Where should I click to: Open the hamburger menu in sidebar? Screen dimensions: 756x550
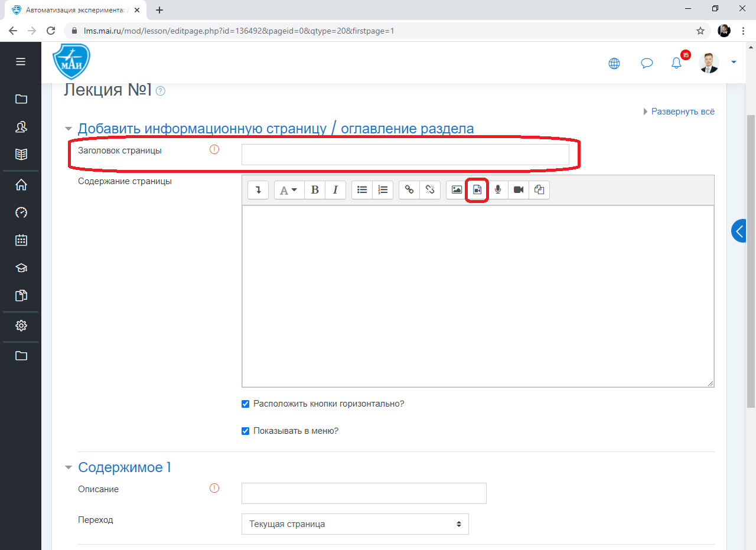[x=21, y=61]
